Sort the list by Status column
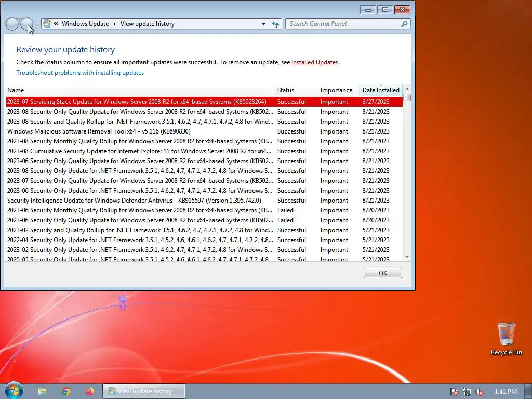This screenshot has width=532, height=399. tap(296, 90)
